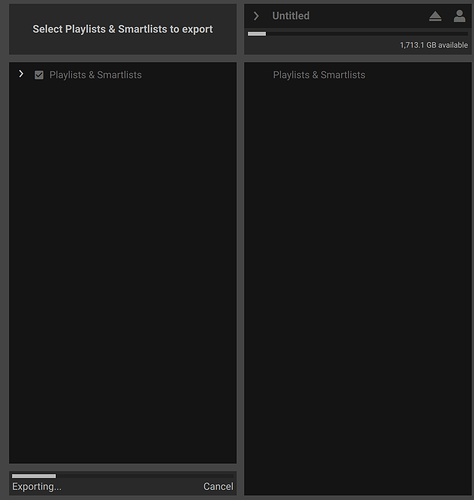Select the Untitled drive name
This screenshot has height=500, width=474.
pos(291,16)
